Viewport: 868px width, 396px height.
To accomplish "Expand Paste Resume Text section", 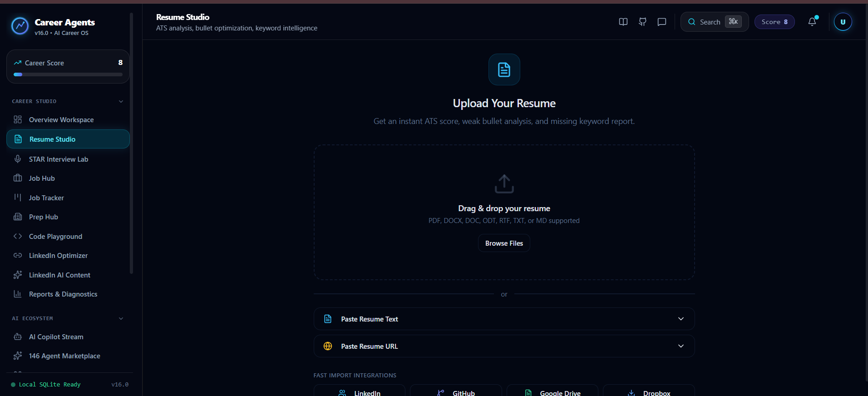I will tap(504, 319).
